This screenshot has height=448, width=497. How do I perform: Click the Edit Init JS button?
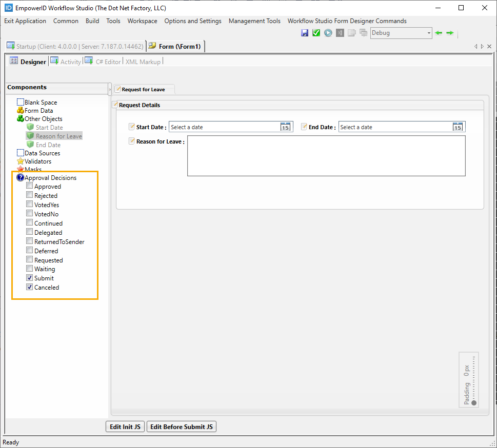tap(125, 426)
